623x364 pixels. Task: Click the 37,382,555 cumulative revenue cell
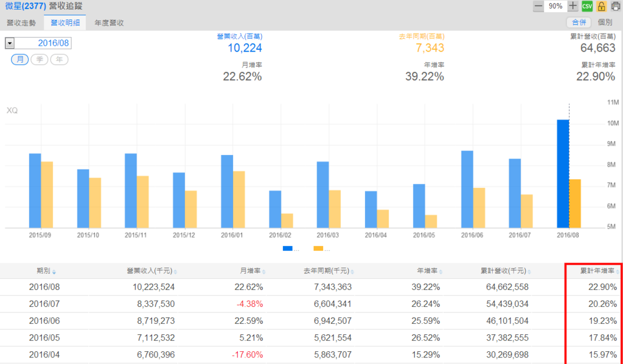click(x=507, y=338)
